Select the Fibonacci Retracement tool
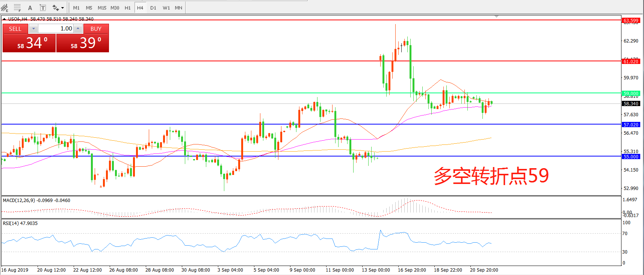Screen dimensions: 644x275 tap(17, 8)
